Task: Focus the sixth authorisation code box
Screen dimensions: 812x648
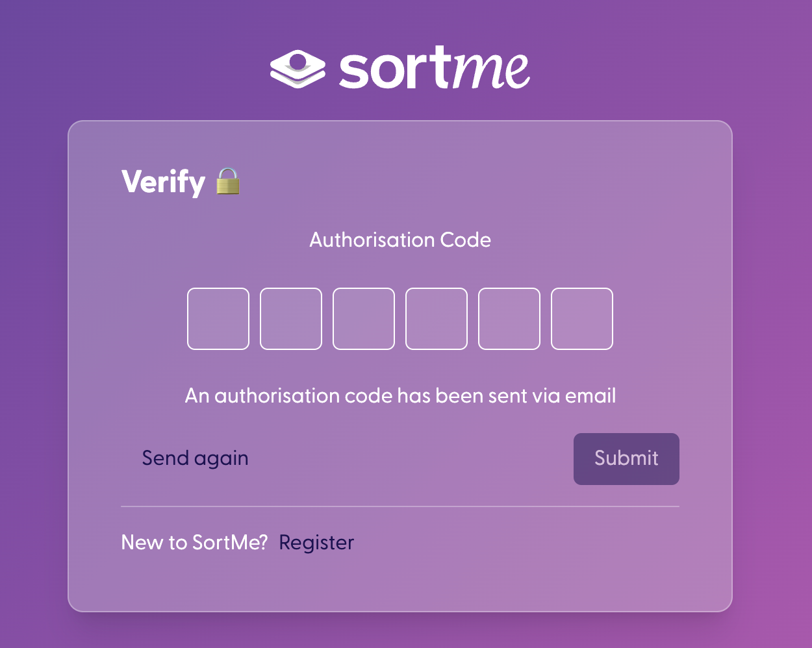Action: 582,319
